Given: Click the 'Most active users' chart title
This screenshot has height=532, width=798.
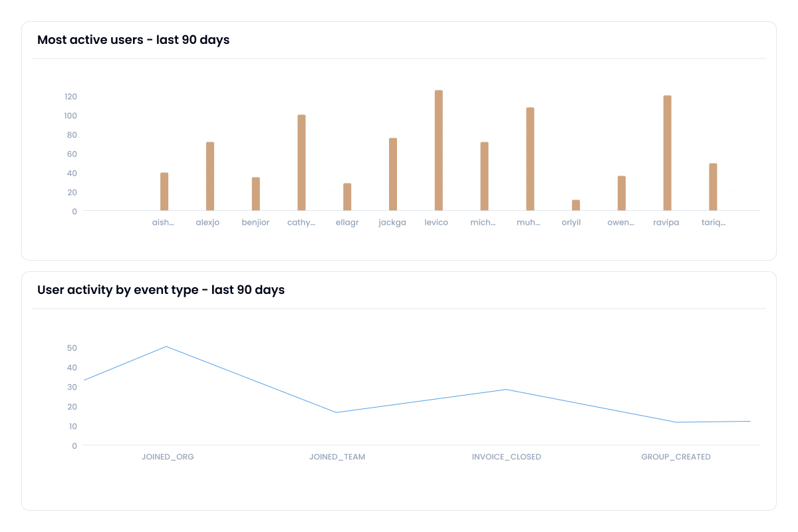Looking at the screenshot, I should point(133,40).
